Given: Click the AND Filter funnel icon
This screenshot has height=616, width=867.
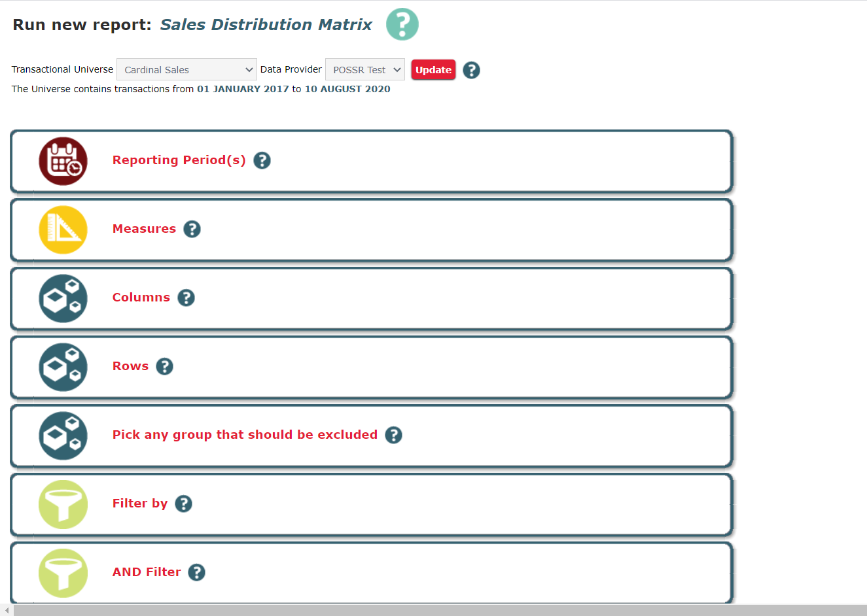Looking at the screenshot, I should click(x=63, y=573).
